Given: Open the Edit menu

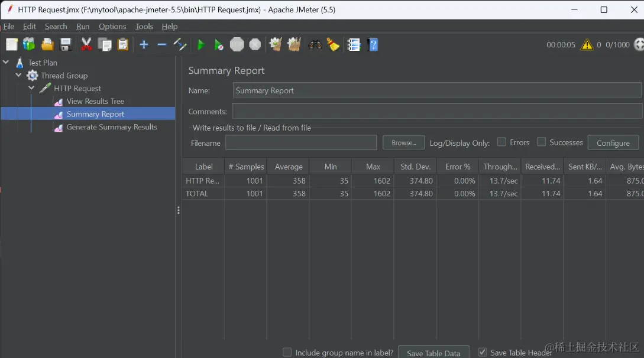Looking at the screenshot, I should pyautogui.click(x=29, y=26).
